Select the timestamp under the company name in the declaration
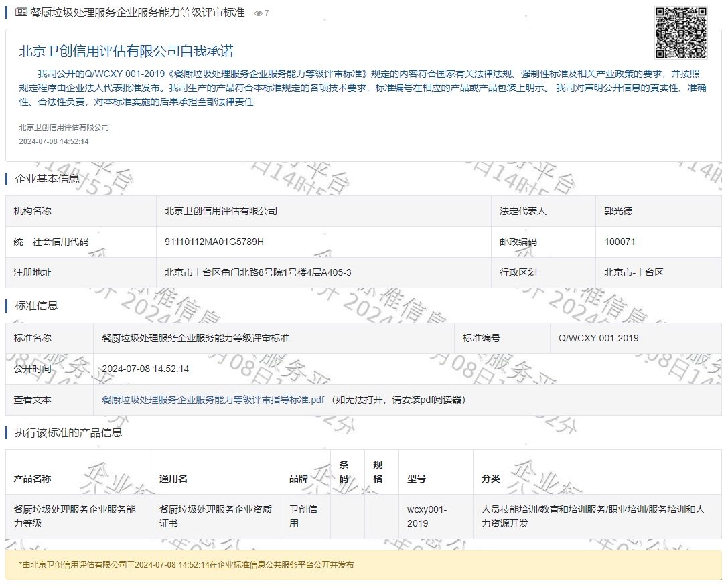 click(54, 141)
